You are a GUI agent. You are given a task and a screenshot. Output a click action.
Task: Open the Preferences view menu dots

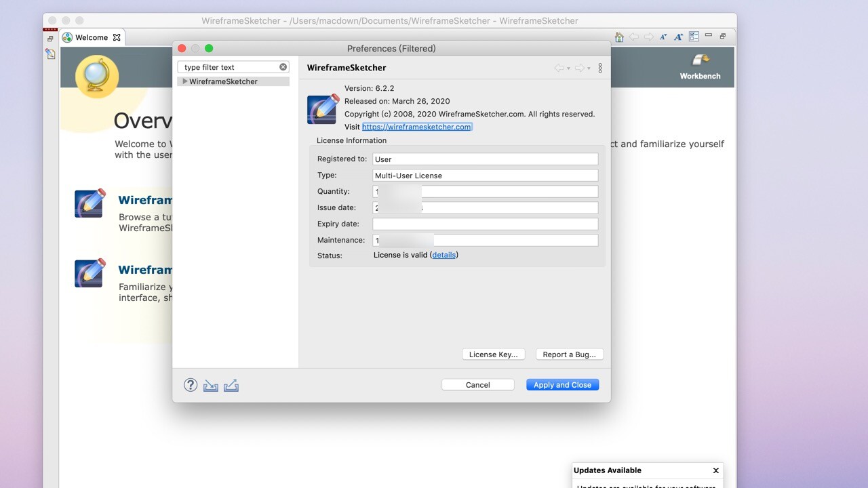click(600, 68)
